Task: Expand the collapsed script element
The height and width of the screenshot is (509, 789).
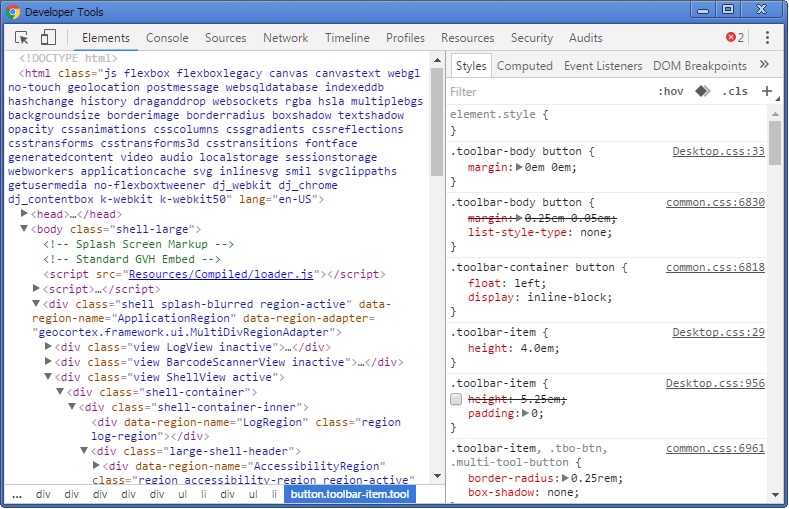Action: (x=36, y=289)
